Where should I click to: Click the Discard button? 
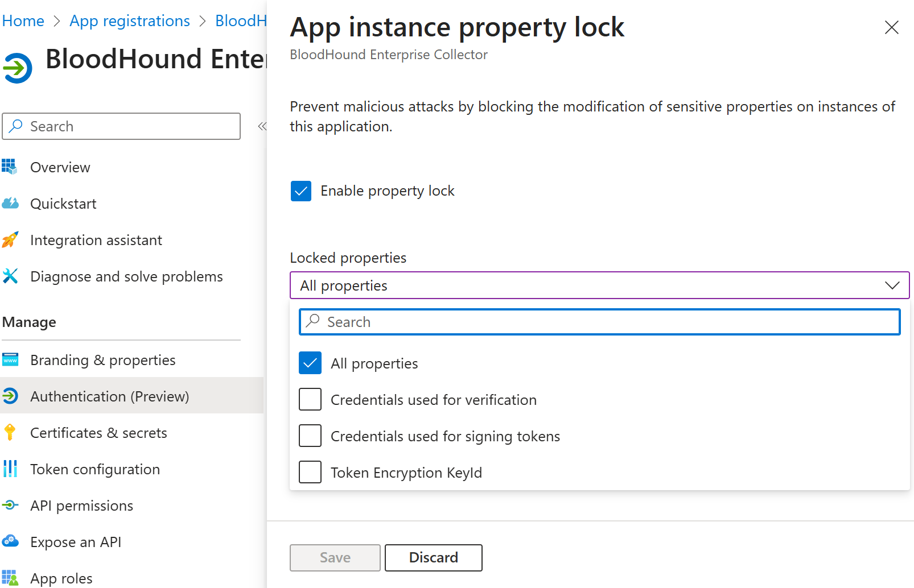click(x=434, y=558)
